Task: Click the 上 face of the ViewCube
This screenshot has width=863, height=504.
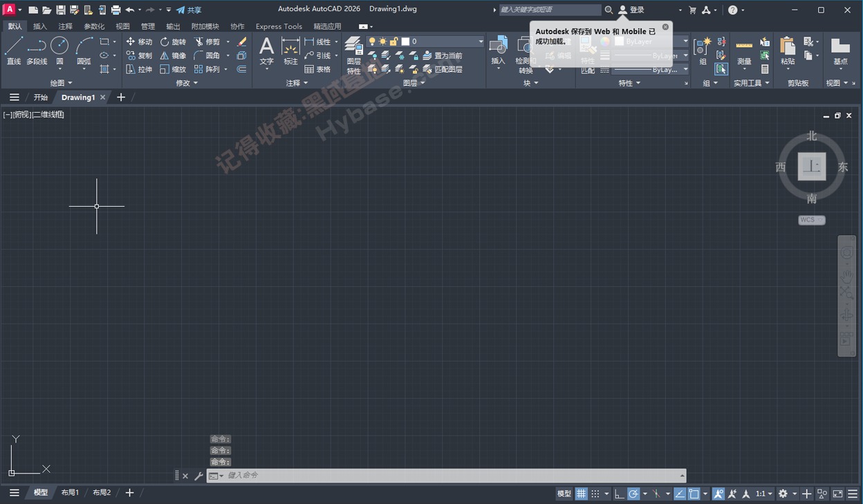Action: point(812,167)
